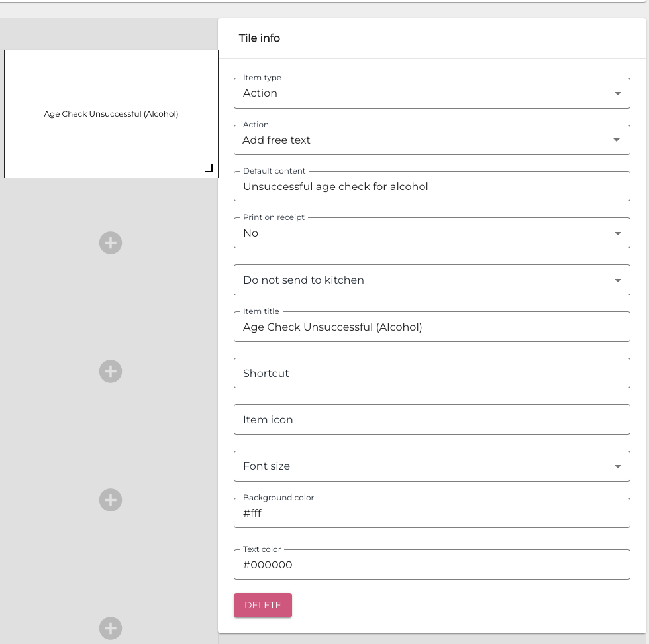Edit the Background color #fff field
The height and width of the screenshot is (644, 649).
click(431, 513)
